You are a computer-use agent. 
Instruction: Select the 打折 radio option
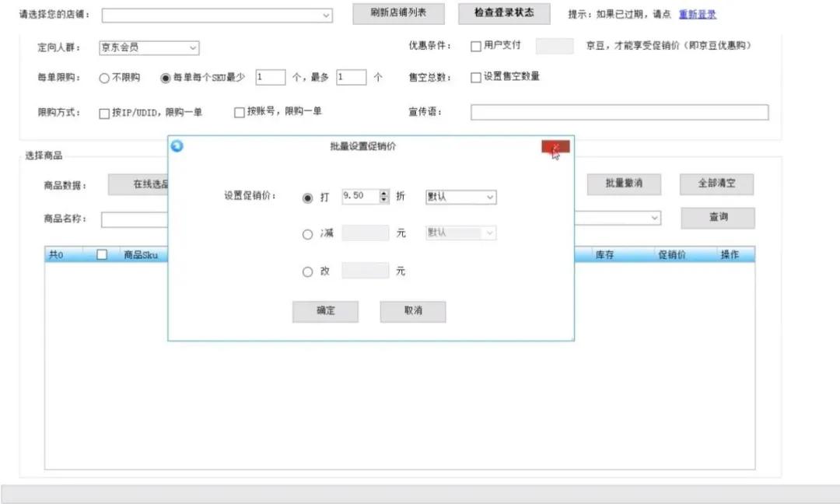[307, 198]
